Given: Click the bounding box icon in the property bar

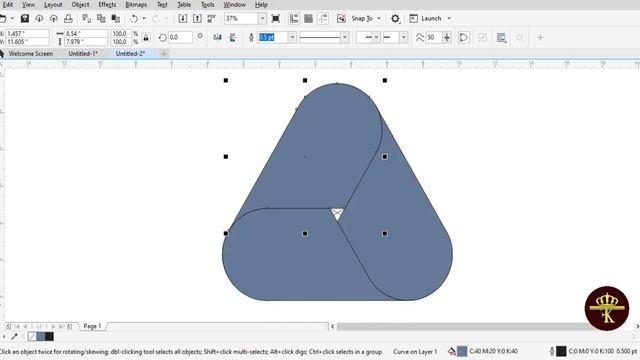Looking at the screenshot, I should point(482,38).
